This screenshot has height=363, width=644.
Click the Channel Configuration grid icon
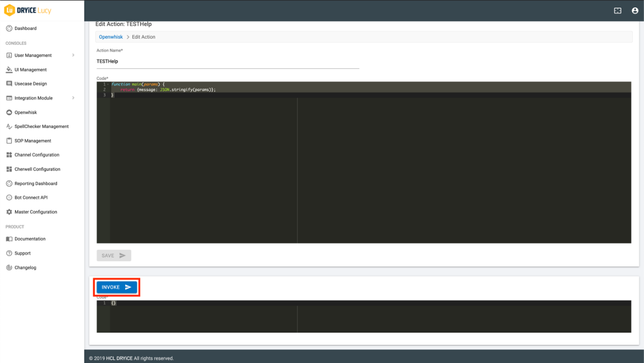[x=9, y=155]
